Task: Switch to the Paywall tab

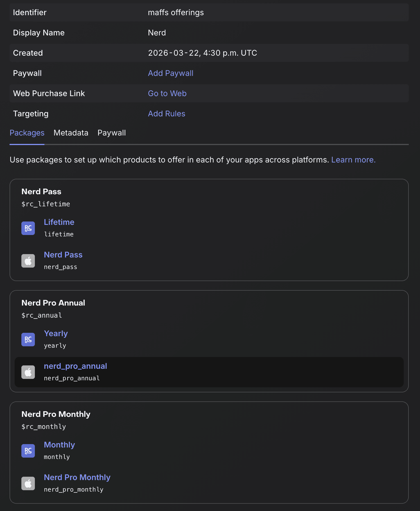Action: coord(112,132)
